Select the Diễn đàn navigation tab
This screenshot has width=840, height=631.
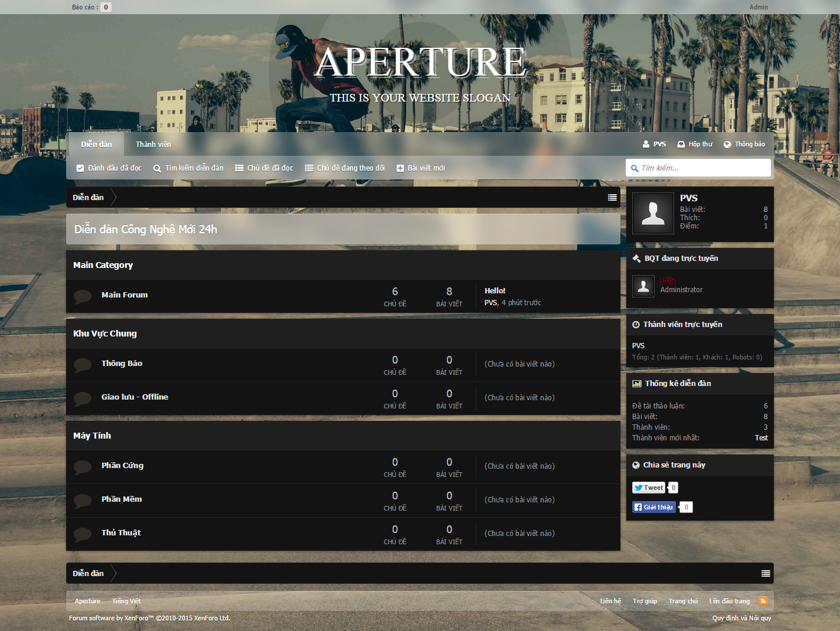(96, 145)
